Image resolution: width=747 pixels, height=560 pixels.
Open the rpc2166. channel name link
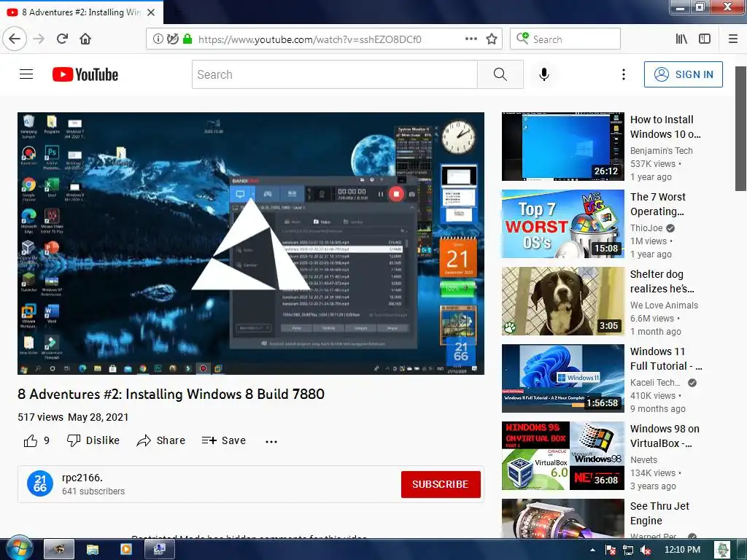(x=82, y=478)
